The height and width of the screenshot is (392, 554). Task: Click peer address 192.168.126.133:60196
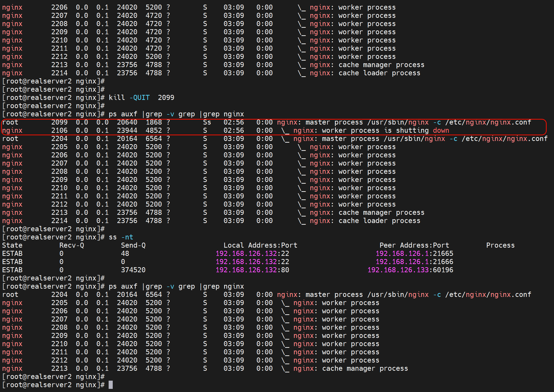point(410,270)
